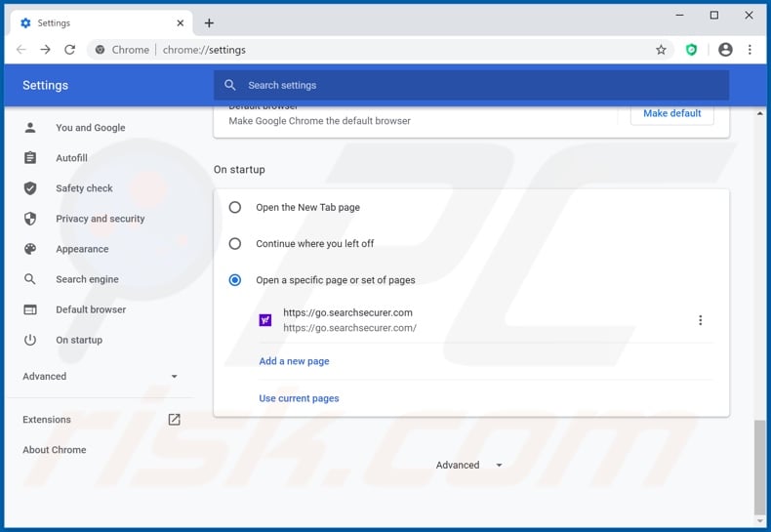Go to Search engine section

87,279
